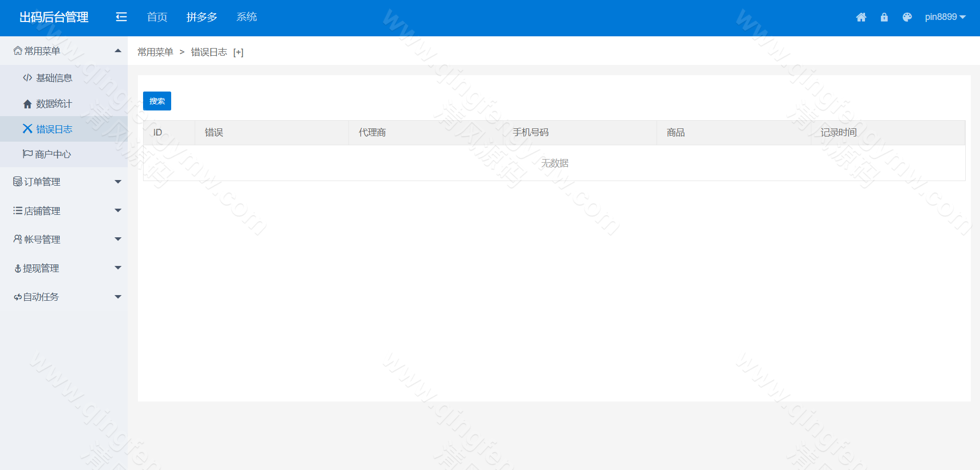Image resolution: width=980 pixels, height=470 pixels.
Task: Open the pin8899 user dropdown
Action: pos(945,17)
